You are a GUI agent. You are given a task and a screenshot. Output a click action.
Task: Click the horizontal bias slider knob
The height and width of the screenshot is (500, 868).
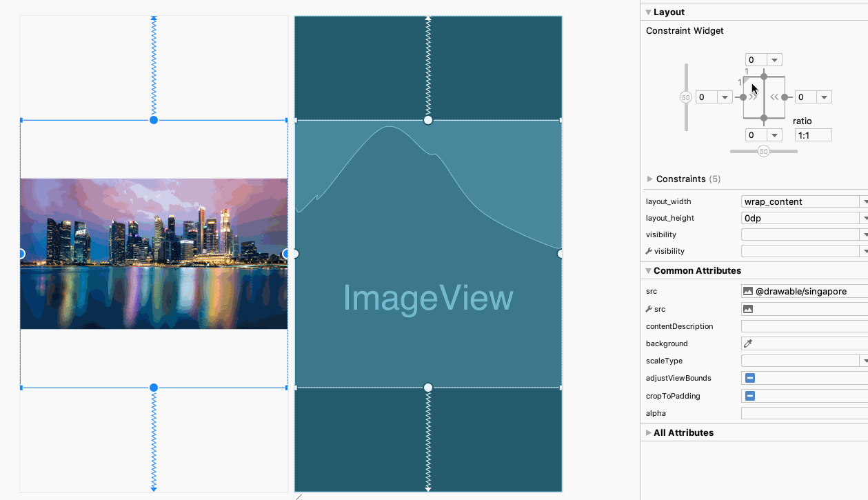coord(763,151)
